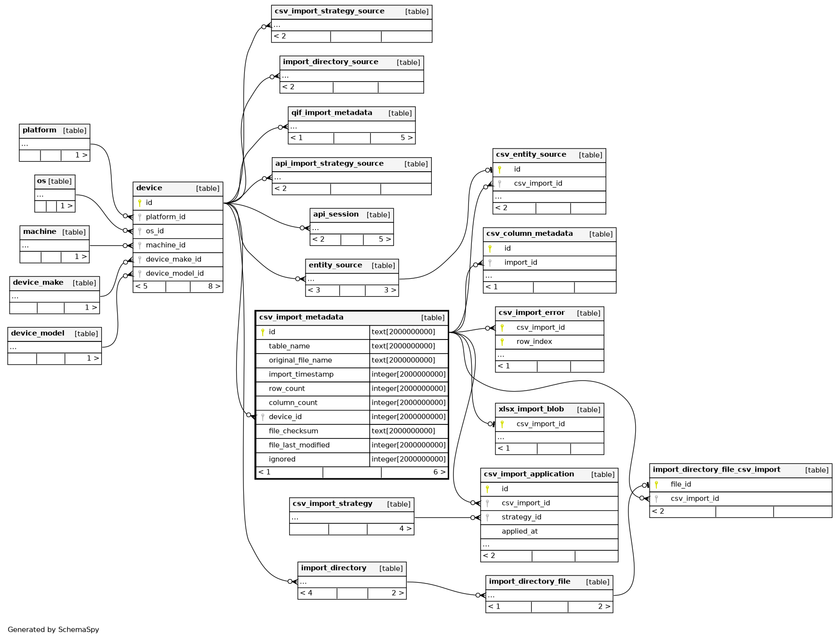The image size is (840, 639).
Task: Click the gray key icon for csv_import_id in csv_entity_source
Action: pyautogui.click(x=500, y=184)
